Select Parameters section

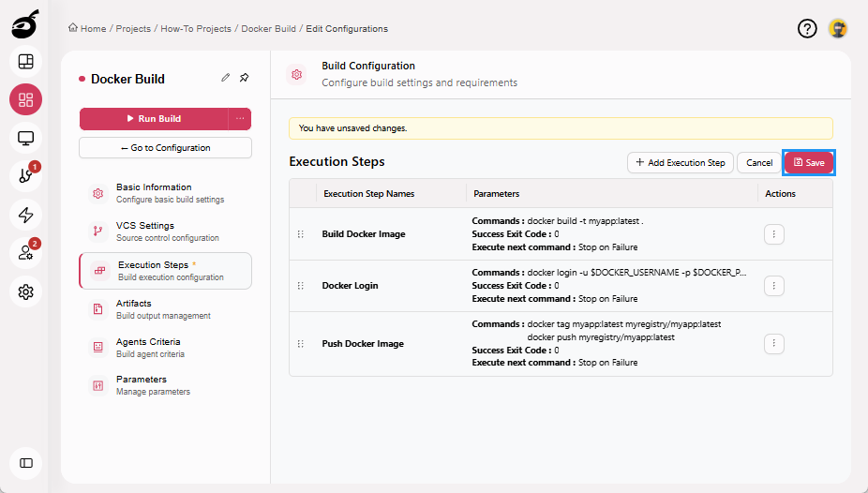pos(166,385)
